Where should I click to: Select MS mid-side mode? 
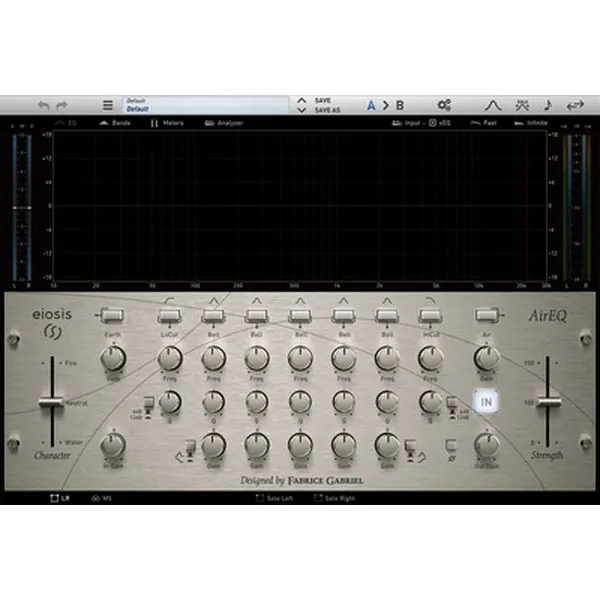coord(102,498)
